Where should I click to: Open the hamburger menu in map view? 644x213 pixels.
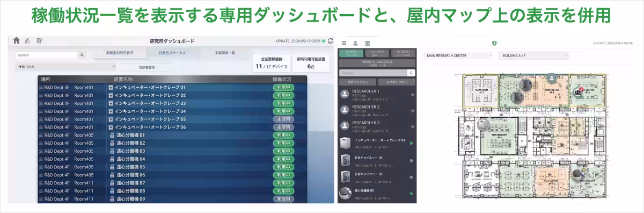coord(343,43)
